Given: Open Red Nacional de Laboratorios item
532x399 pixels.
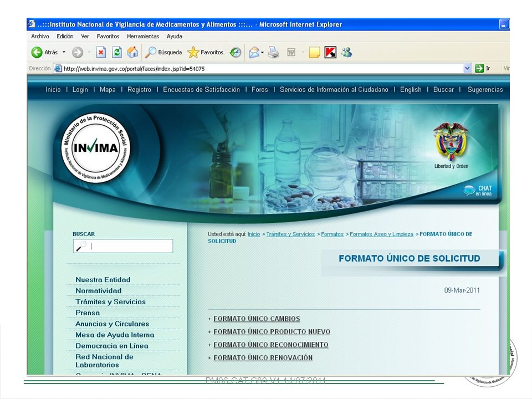Looking at the screenshot, I should click(104, 361).
